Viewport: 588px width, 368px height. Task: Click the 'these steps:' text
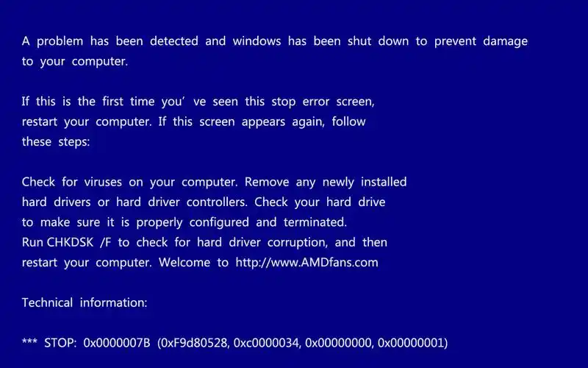(x=56, y=142)
